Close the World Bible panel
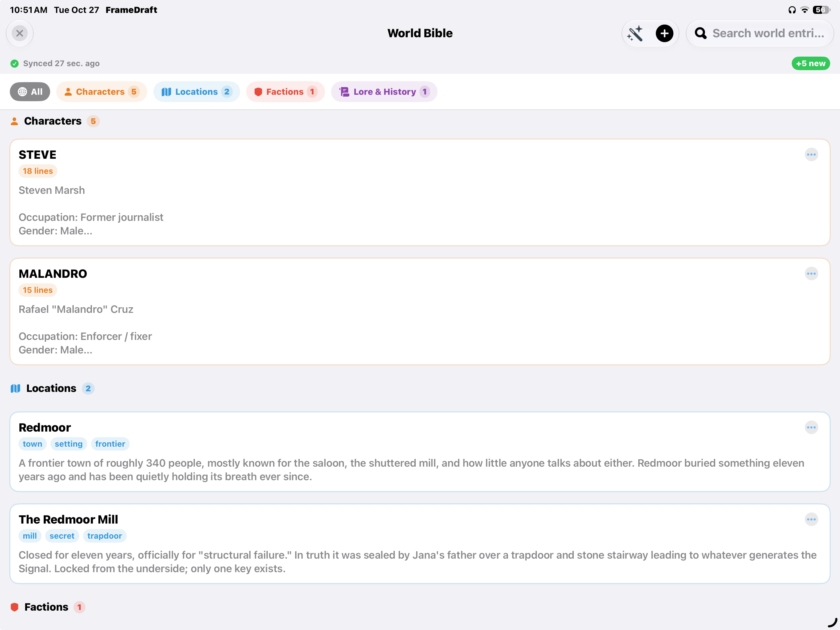Image resolution: width=840 pixels, height=630 pixels. pos(20,34)
